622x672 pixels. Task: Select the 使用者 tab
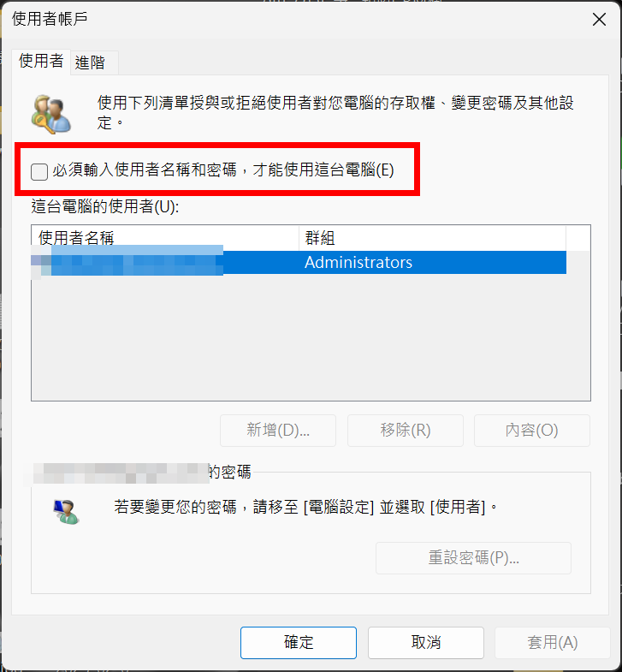[x=41, y=62]
